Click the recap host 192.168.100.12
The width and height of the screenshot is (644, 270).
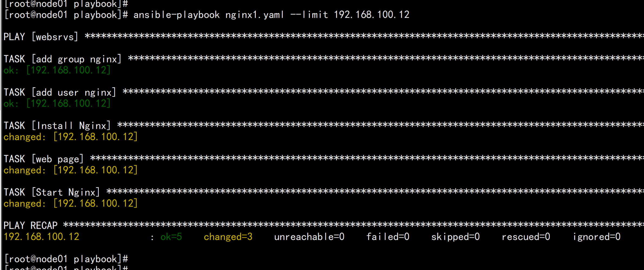coord(41,237)
